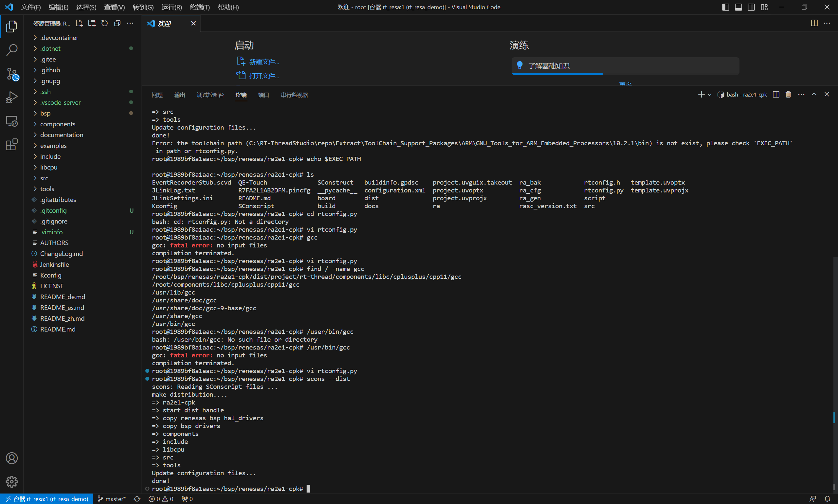The width and height of the screenshot is (838, 504).
Task: Open LICENSE file in explorer
Action: click(x=82, y=286)
